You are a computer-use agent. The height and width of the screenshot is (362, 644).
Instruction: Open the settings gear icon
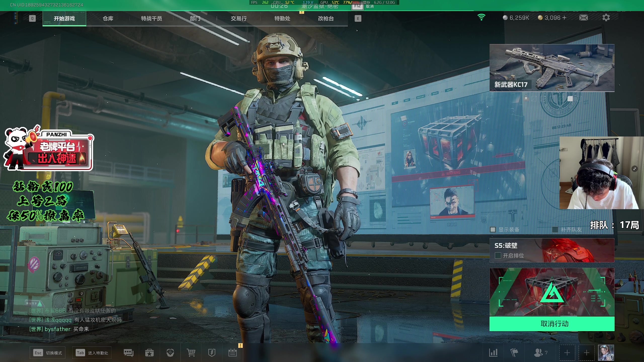click(606, 18)
